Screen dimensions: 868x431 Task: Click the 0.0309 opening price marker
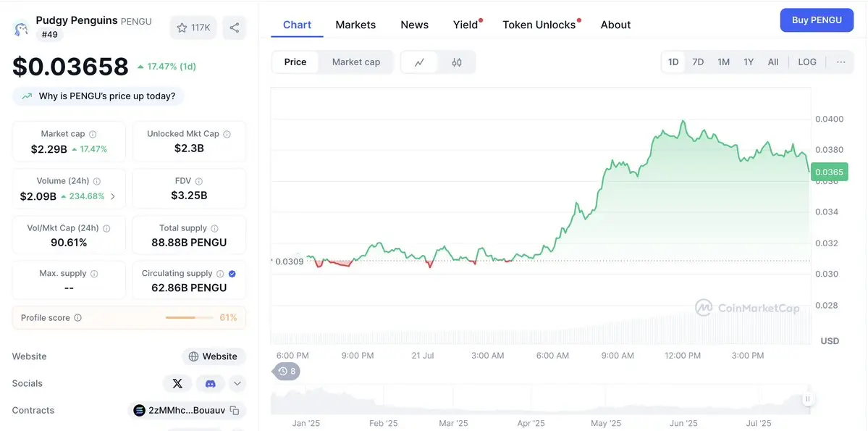point(288,261)
